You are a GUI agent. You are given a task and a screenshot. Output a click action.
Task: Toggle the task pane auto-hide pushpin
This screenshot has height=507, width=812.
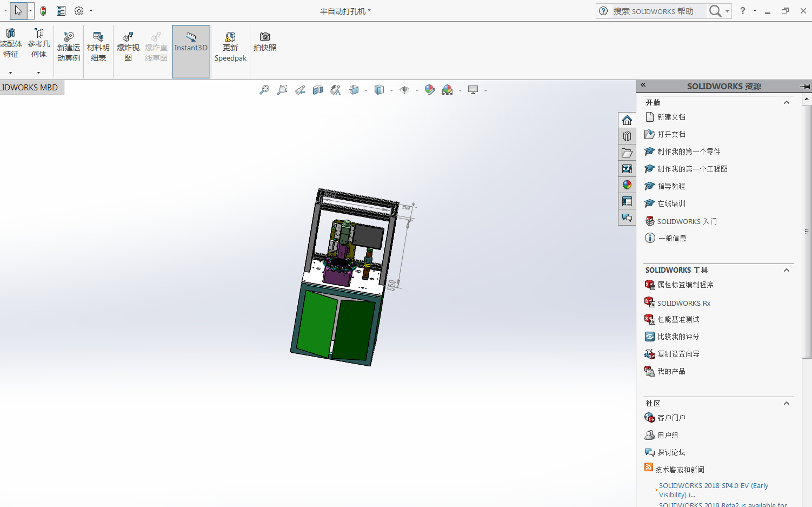point(805,87)
